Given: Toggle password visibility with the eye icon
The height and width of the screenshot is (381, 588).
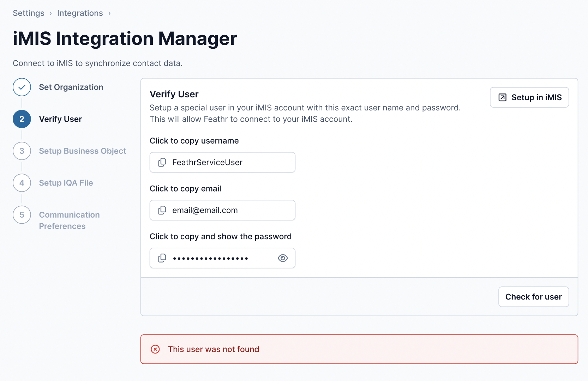Looking at the screenshot, I should (x=283, y=258).
